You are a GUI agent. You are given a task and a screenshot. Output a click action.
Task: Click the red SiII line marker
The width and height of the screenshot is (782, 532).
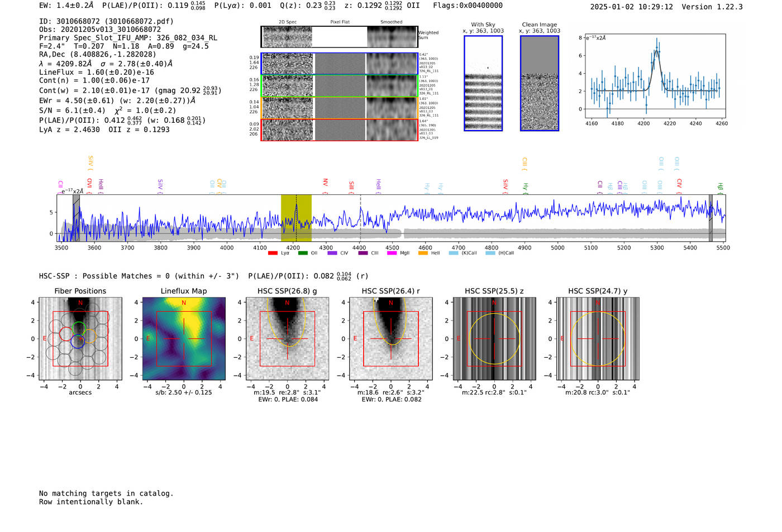351,187
